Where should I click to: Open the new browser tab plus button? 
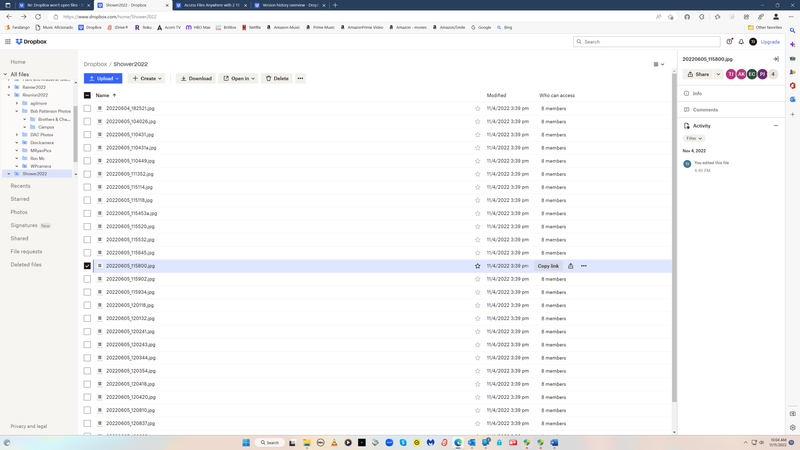335,5
